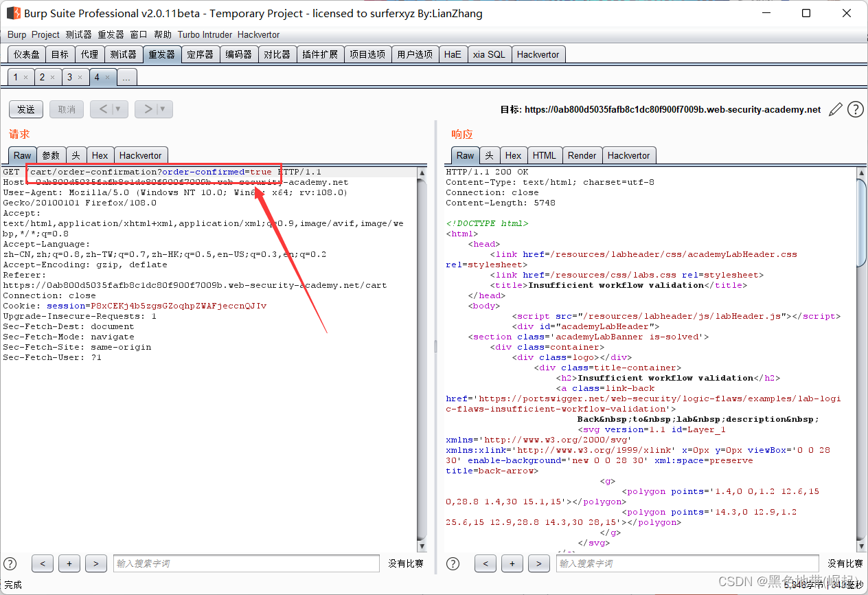The image size is (868, 595).
Task: Open the 帮助 menu
Action: point(163,34)
